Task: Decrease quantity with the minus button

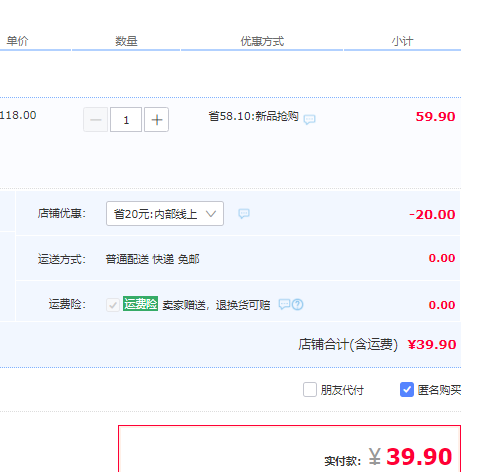Action: 96,120
